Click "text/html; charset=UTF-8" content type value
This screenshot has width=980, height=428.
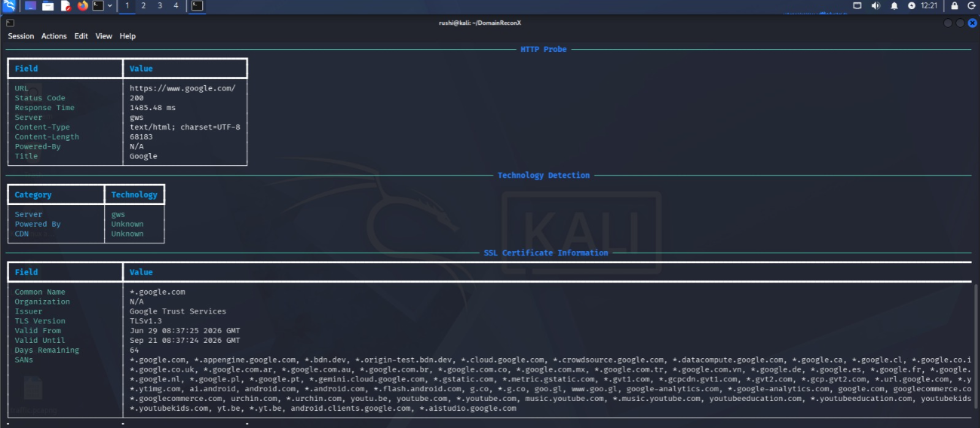point(184,127)
